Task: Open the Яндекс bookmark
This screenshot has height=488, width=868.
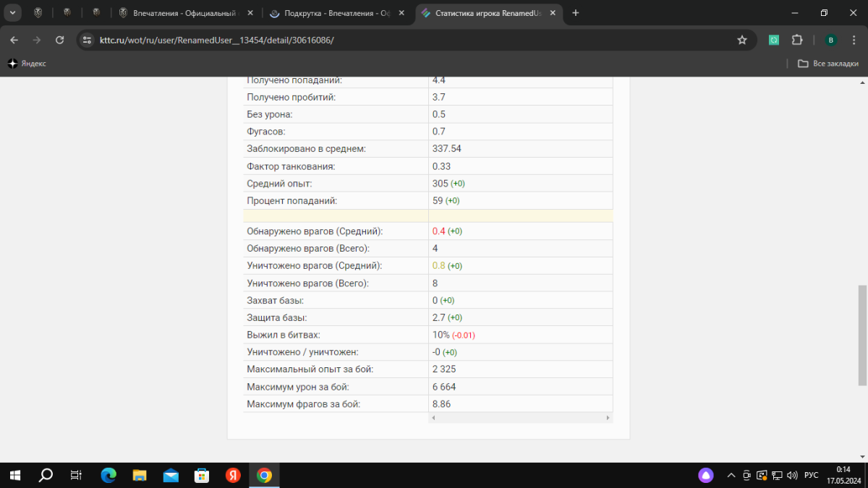Action: (27, 64)
